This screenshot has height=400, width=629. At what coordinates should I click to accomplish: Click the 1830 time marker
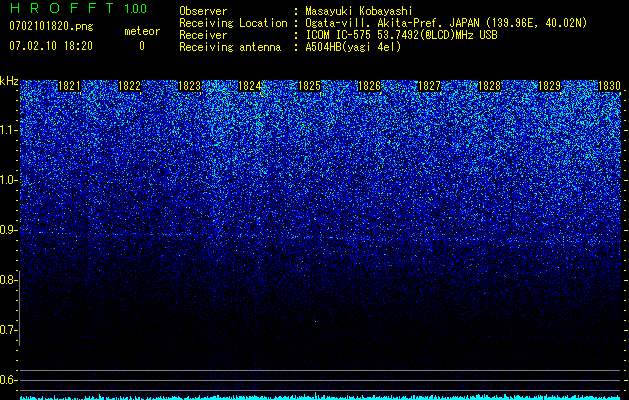click(x=609, y=86)
